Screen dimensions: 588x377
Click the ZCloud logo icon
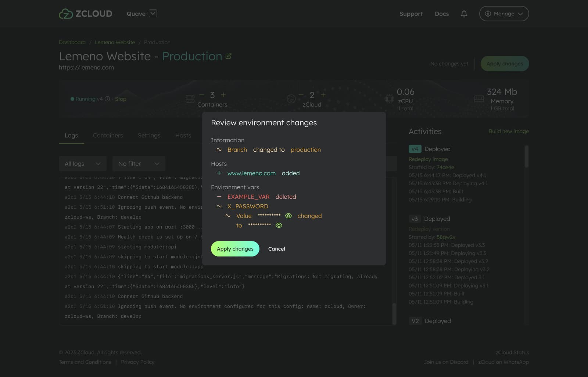click(66, 14)
